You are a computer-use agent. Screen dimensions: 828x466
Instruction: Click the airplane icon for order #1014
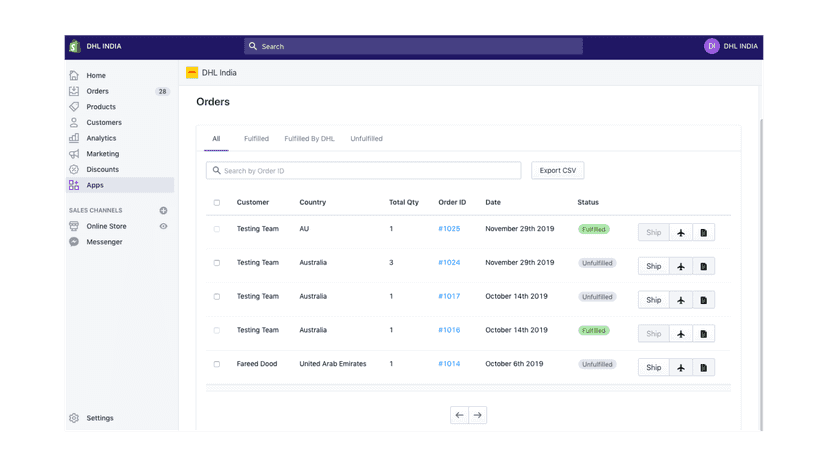point(681,368)
